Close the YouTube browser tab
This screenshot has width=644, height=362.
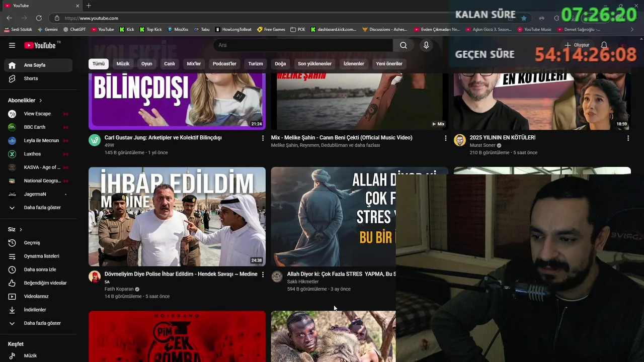tap(77, 6)
